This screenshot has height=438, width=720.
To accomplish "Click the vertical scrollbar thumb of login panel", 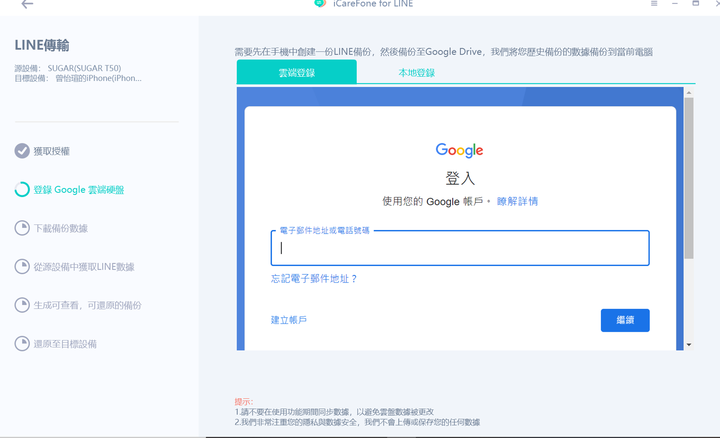I will click(x=689, y=178).
